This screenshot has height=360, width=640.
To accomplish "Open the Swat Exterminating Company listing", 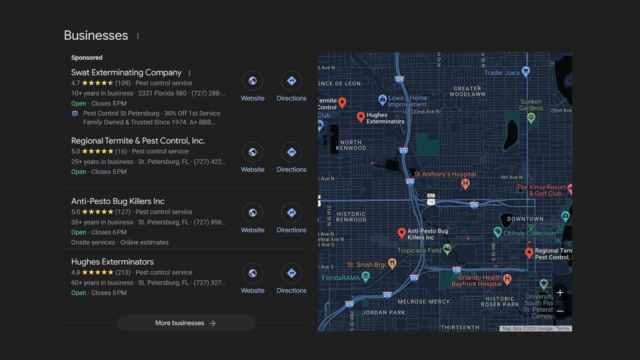I will (126, 73).
